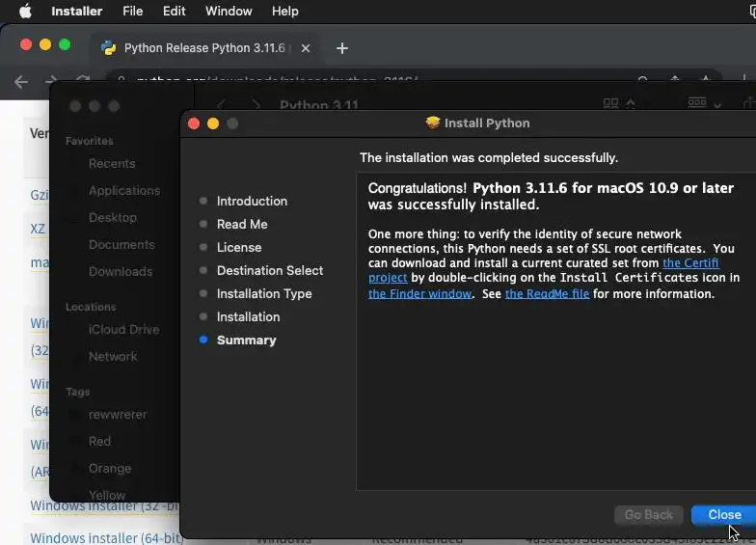Click the Installation step in installer sidebar
This screenshot has height=545, width=756.
249,316
